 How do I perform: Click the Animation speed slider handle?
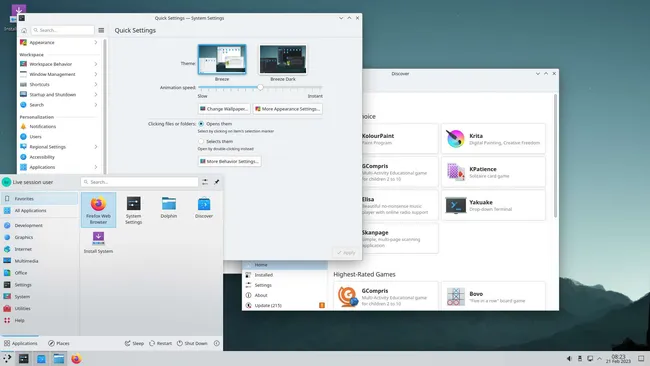point(260,87)
